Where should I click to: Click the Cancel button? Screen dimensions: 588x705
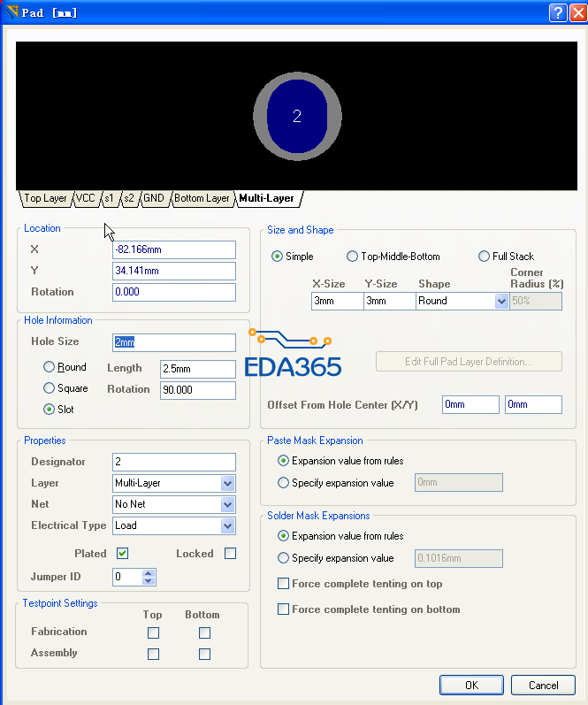[543, 685]
